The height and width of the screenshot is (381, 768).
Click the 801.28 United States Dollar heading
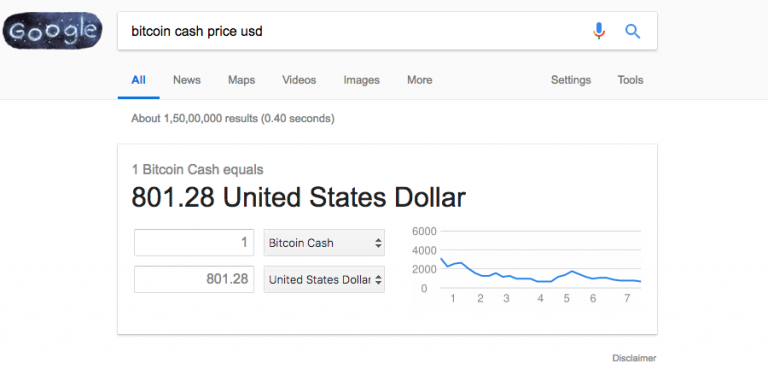tap(298, 197)
